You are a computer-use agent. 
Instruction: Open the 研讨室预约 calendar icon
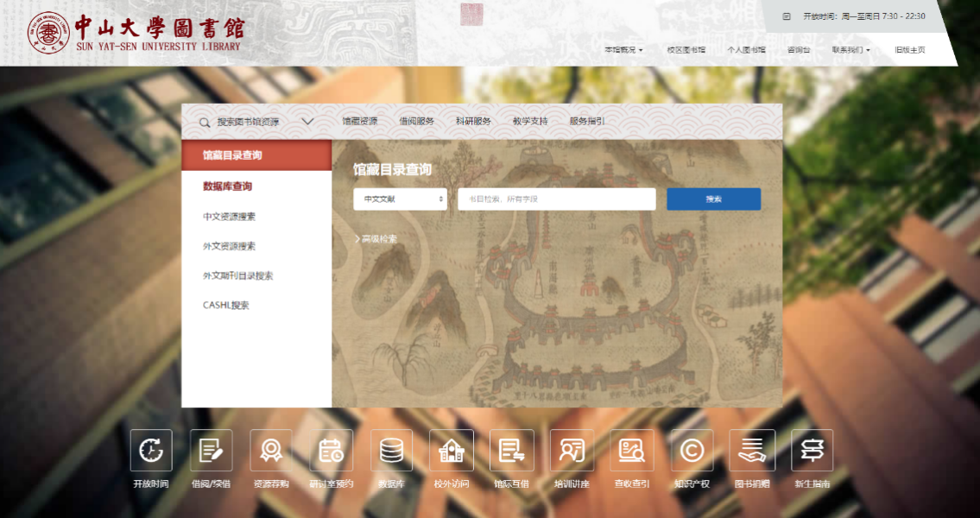(331, 450)
